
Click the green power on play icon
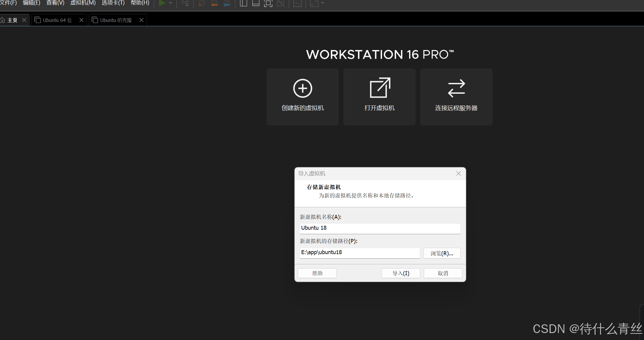pos(162,3)
